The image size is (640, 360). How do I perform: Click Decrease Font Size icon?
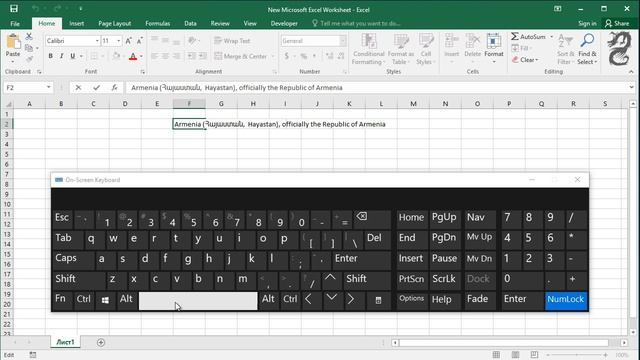coord(140,41)
